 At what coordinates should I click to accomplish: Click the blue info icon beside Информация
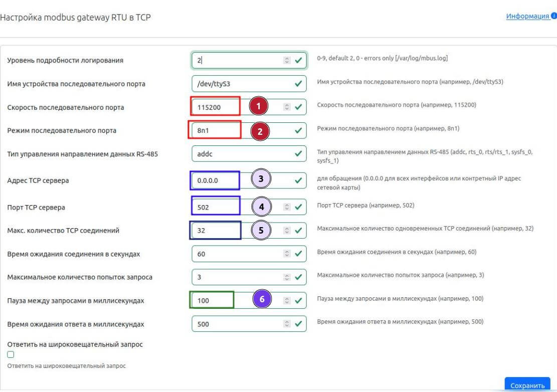pyautogui.click(x=553, y=16)
